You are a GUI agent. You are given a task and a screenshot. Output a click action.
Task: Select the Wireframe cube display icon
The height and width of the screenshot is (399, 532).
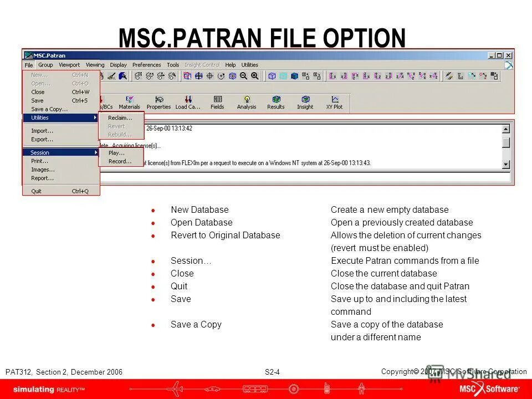pos(272,76)
